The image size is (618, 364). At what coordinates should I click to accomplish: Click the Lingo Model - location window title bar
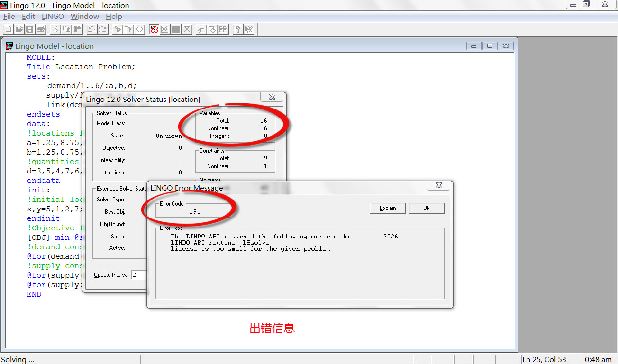260,46
